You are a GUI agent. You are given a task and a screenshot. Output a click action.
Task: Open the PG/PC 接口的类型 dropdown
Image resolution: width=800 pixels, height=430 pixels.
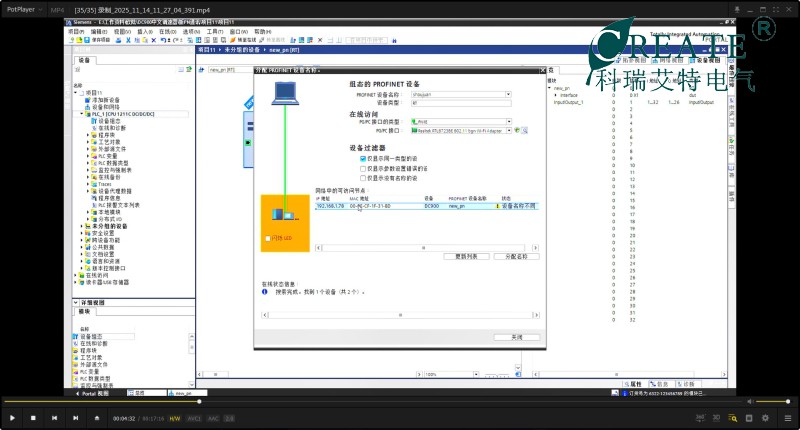(509, 121)
